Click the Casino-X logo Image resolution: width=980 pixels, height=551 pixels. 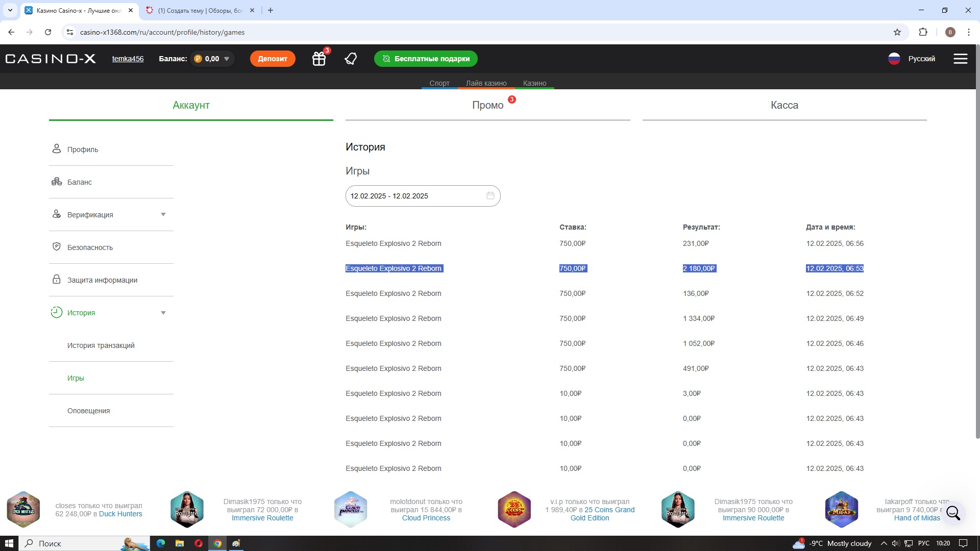point(51,59)
